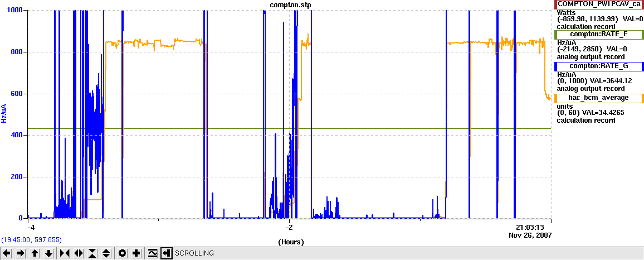The image size is (644, 260).
Task: Click 'analog output record' under compton:RATE_G
Action: tap(591, 89)
